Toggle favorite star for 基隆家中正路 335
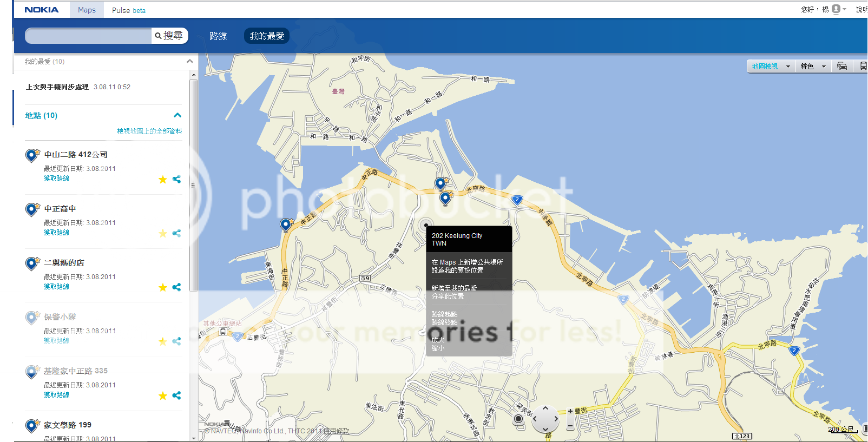Viewport: 868px width, 442px height. pyautogui.click(x=162, y=395)
